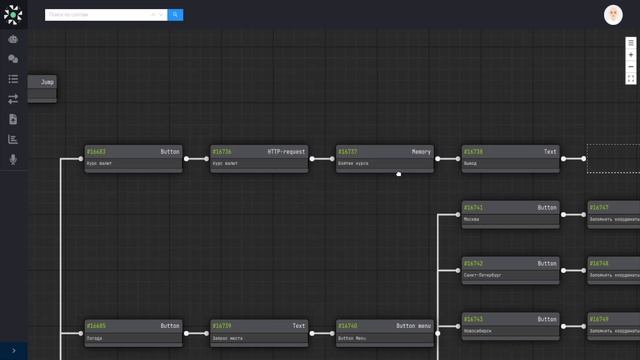Select node #16747 Запомнить координаты
The width and height of the screenshot is (640, 360).
point(613,215)
